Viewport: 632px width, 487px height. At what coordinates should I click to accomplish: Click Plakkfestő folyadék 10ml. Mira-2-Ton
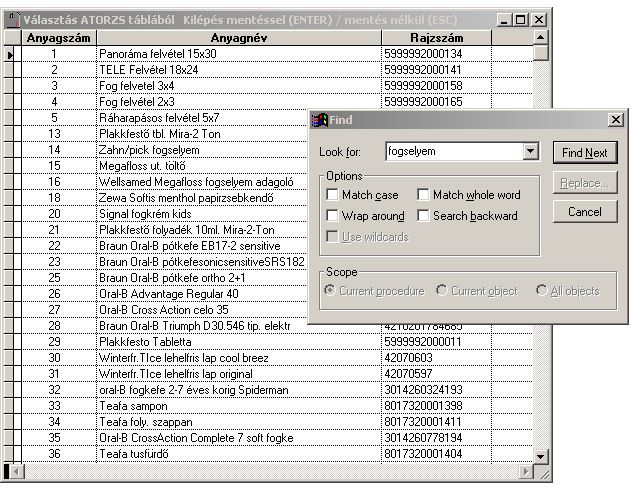tap(202, 230)
